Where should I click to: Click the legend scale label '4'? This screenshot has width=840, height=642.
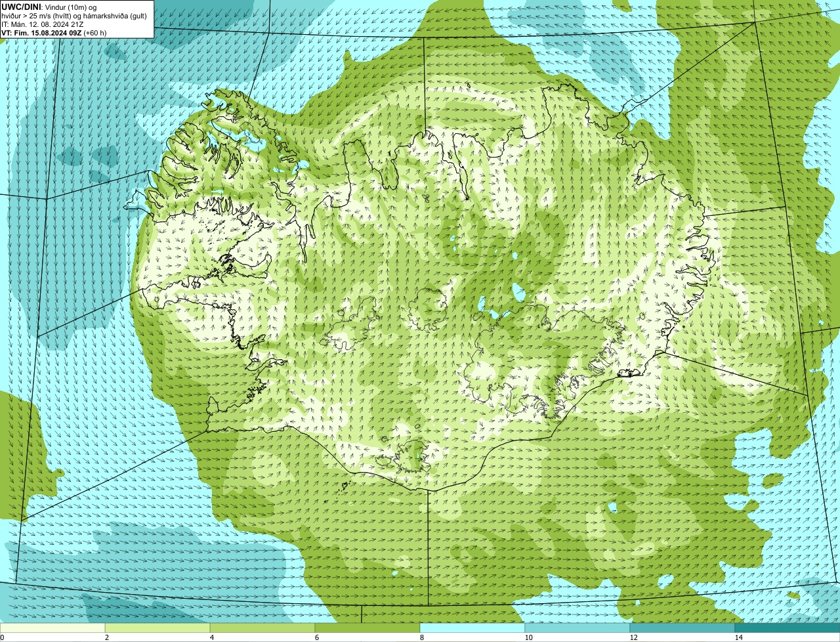pos(211,637)
